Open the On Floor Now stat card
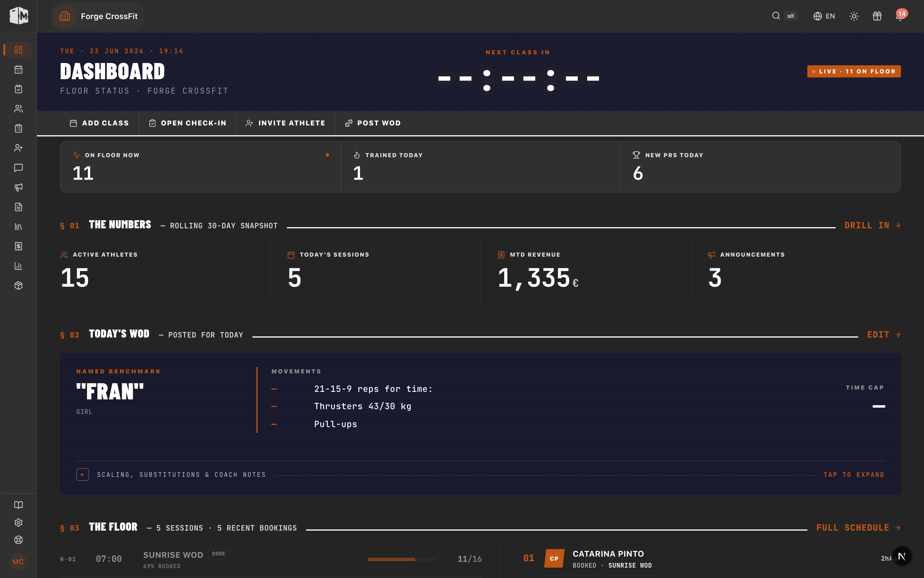Image resolution: width=924 pixels, height=578 pixels. point(200,167)
